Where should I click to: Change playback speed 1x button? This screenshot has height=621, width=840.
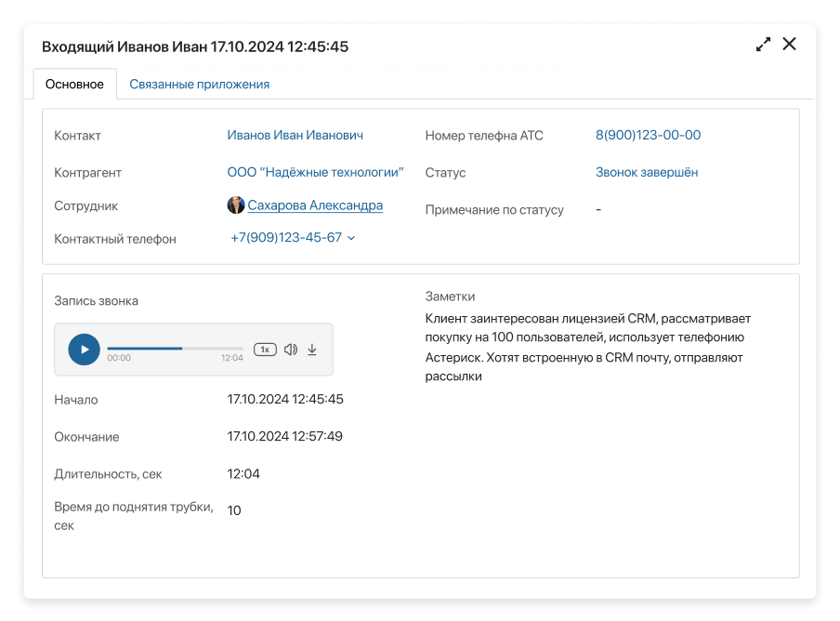(265, 350)
